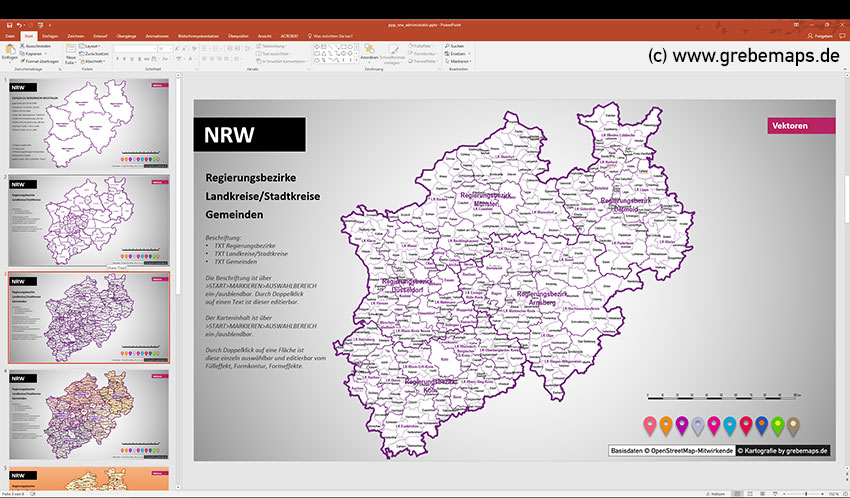Switch to the Animationen tab
Image resolution: width=850 pixels, height=498 pixels.
point(157,35)
